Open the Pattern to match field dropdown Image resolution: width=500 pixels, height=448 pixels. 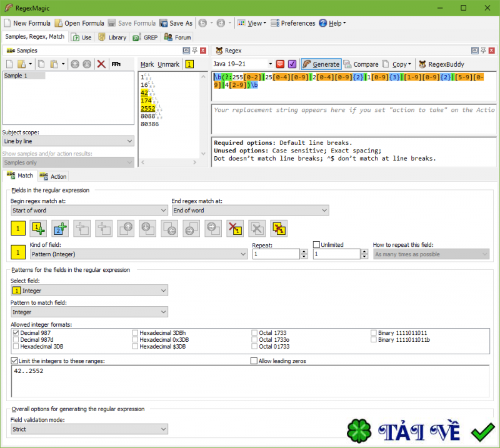(x=89, y=312)
